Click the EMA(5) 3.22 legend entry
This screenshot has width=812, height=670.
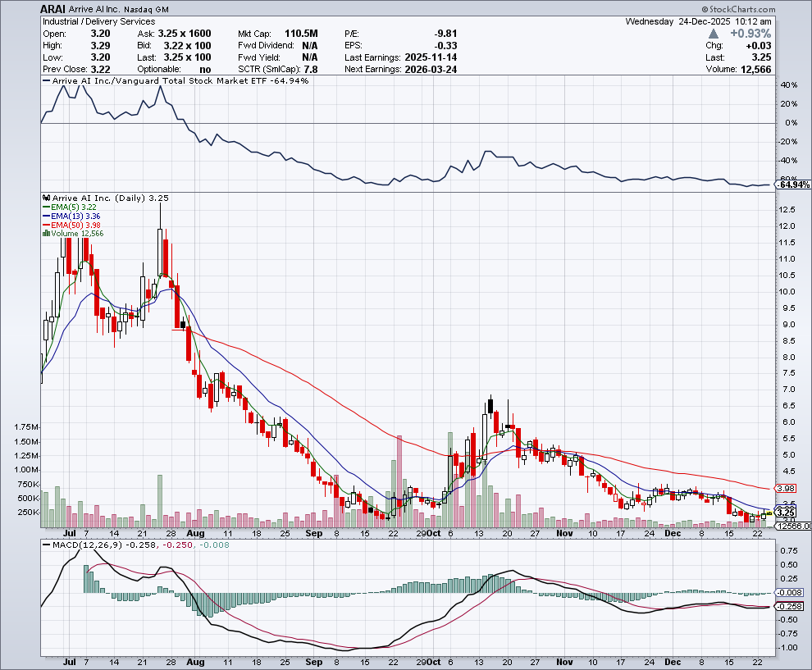tap(70, 207)
